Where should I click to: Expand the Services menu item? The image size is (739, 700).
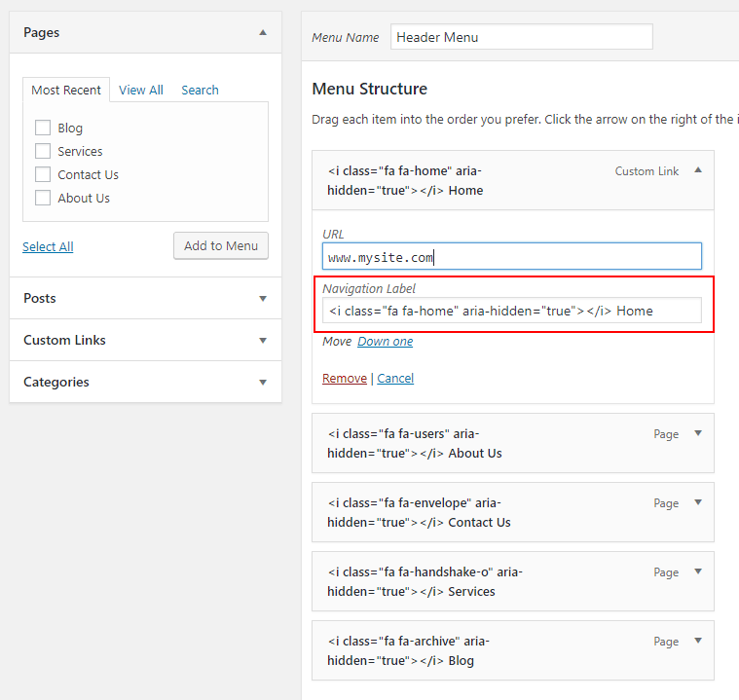coord(698,572)
